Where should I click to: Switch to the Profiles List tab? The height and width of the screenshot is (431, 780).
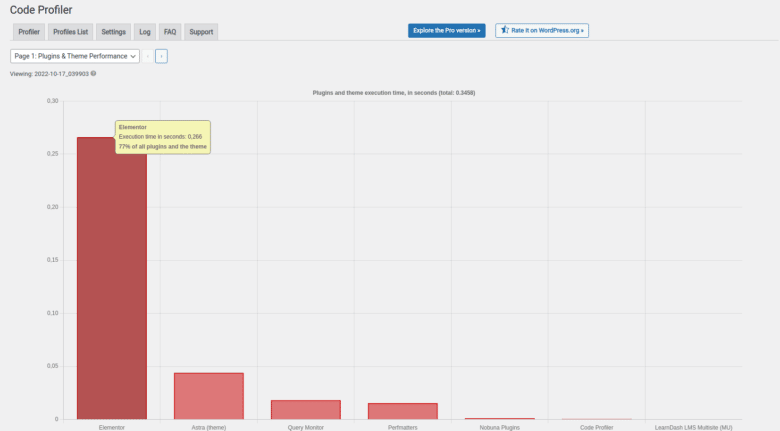coord(71,32)
